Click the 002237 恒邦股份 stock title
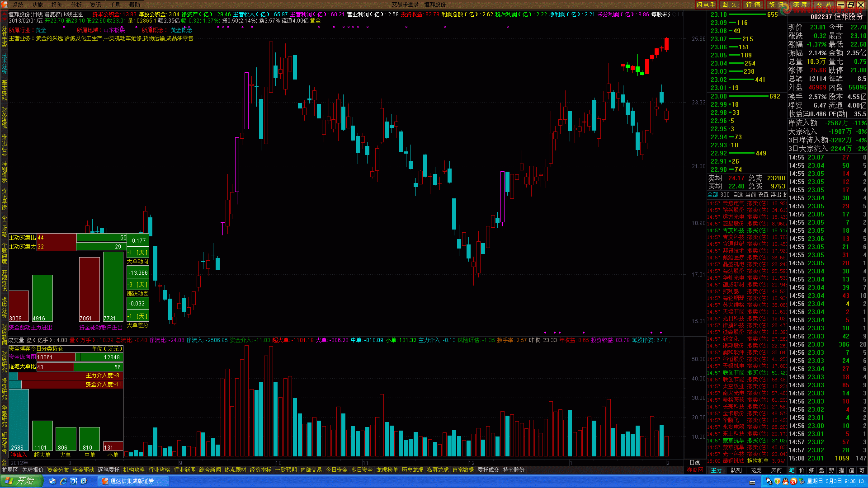This screenshot has height=488, width=868. (836, 17)
